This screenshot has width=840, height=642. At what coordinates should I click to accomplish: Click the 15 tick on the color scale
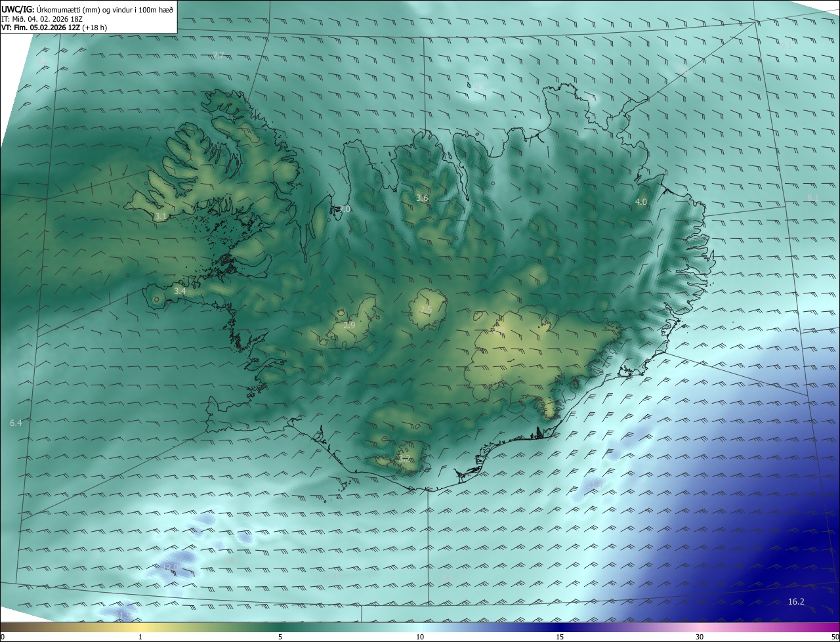tap(560, 637)
